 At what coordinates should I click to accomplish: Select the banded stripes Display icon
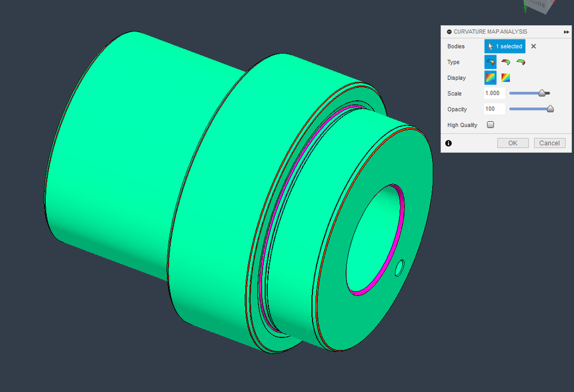click(506, 78)
